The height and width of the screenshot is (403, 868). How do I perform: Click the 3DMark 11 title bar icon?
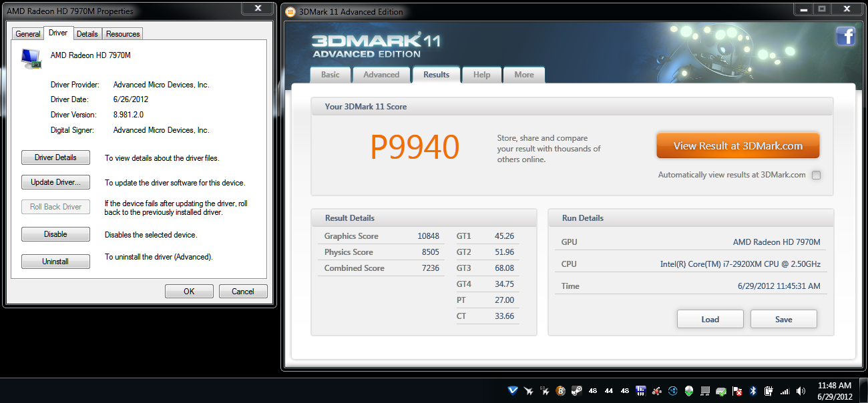coord(290,11)
